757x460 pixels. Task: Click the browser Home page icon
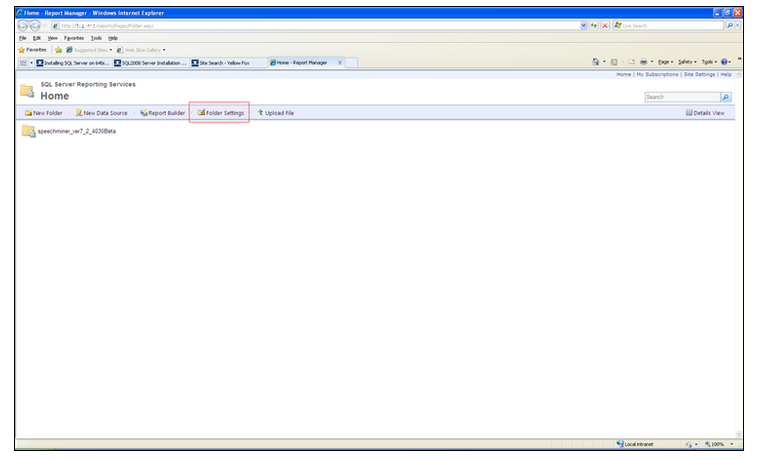[x=596, y=62]
